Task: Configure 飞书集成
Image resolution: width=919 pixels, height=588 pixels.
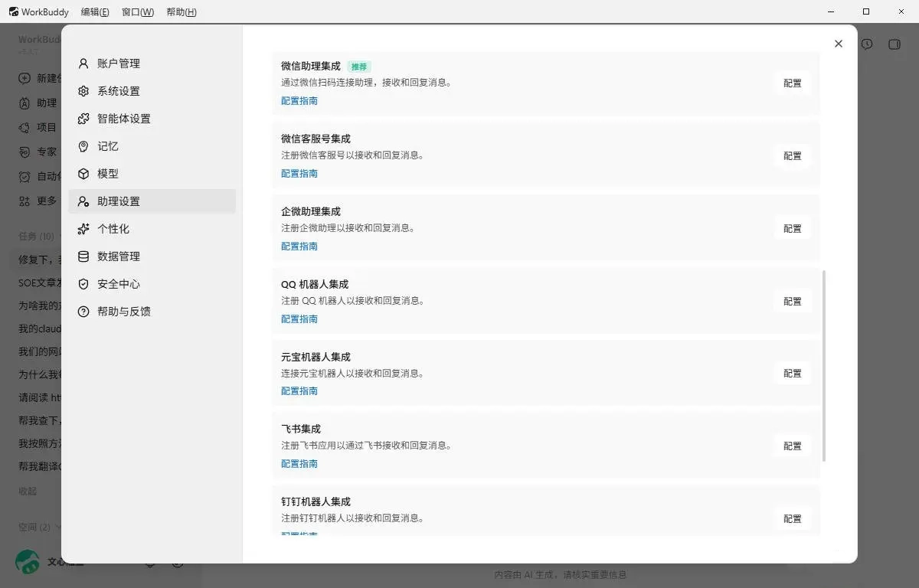Action: click(793, 446)
